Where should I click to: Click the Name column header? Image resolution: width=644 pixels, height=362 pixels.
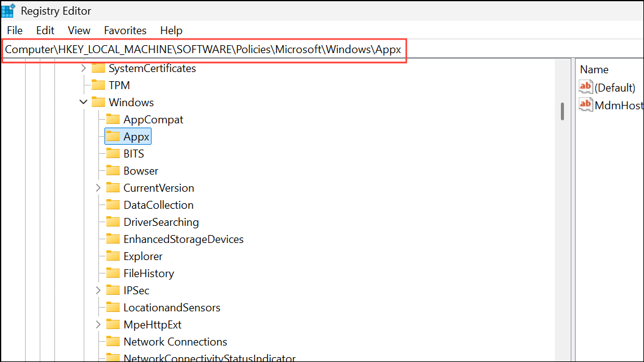pos(595,70)
